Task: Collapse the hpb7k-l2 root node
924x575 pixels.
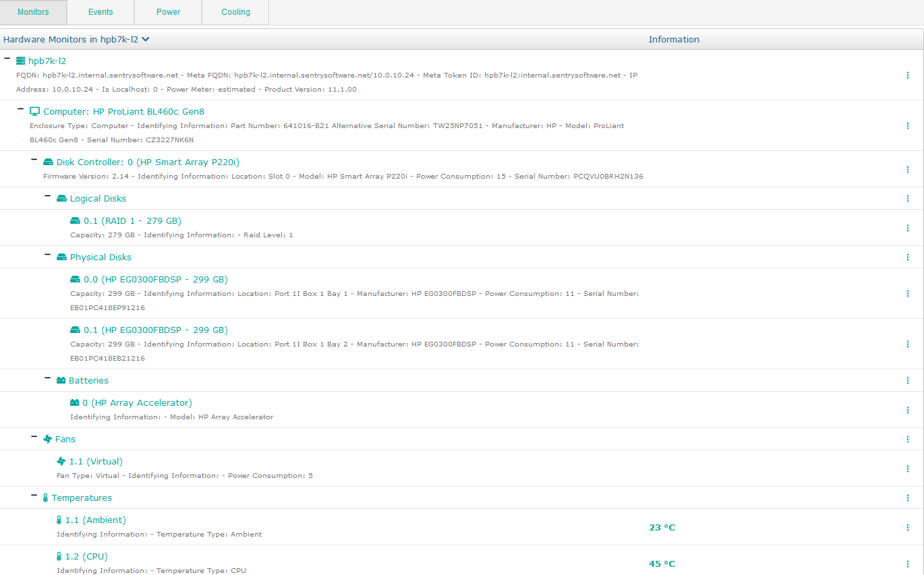Action: tap(7, 59)
